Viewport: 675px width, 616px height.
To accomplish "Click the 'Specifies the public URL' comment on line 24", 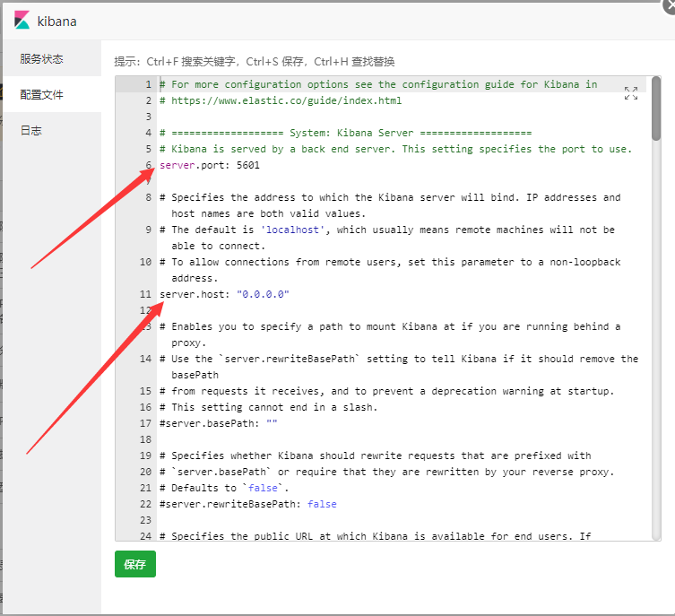I will tap(375, 536).
